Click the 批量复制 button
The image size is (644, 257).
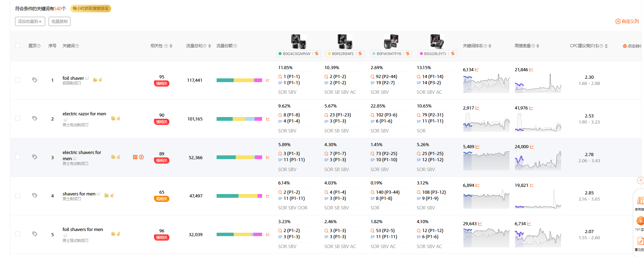pos(59,22)
